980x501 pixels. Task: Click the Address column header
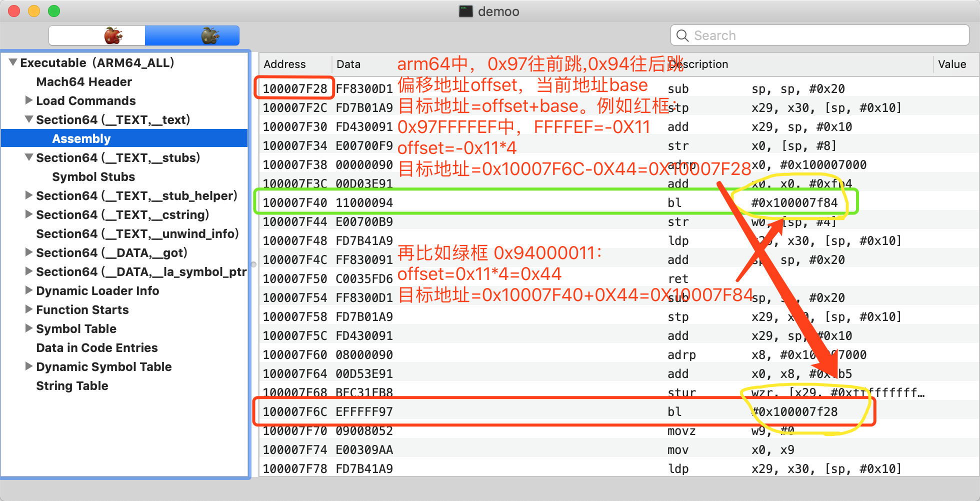(284, 64)
